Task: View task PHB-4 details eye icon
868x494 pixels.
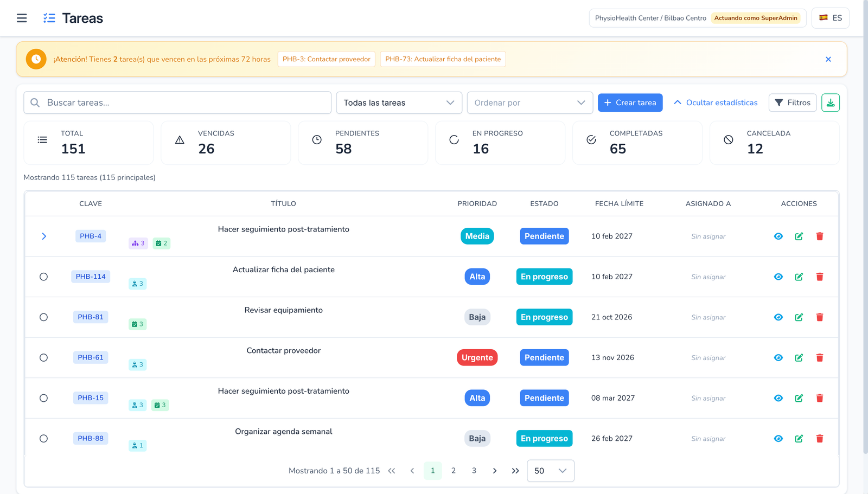Action: (778, 236)
